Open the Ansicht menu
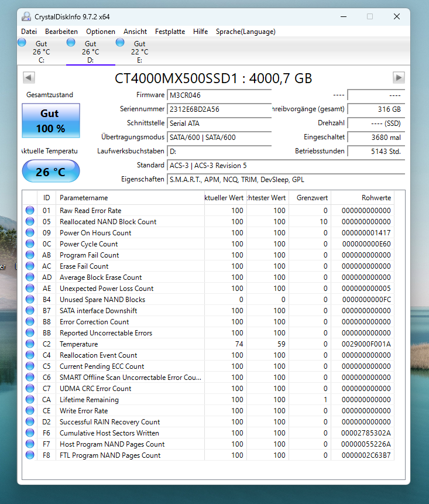The image size is (429, 504). [x=135, y=32]
